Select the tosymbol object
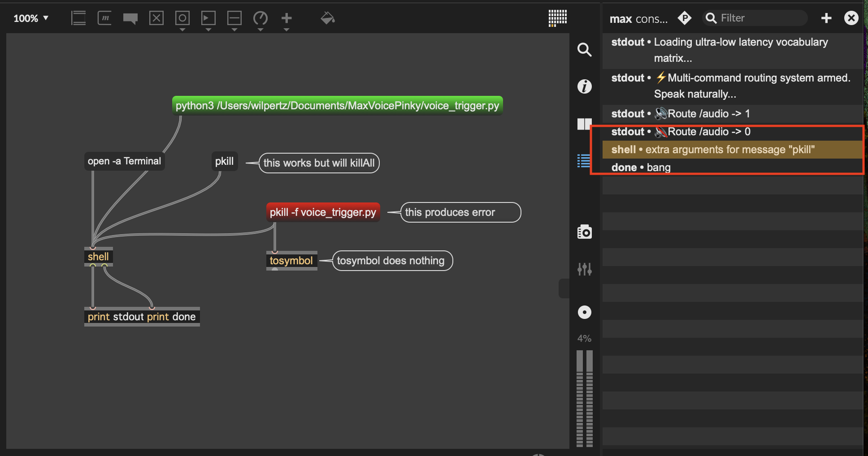 [291, 261]
